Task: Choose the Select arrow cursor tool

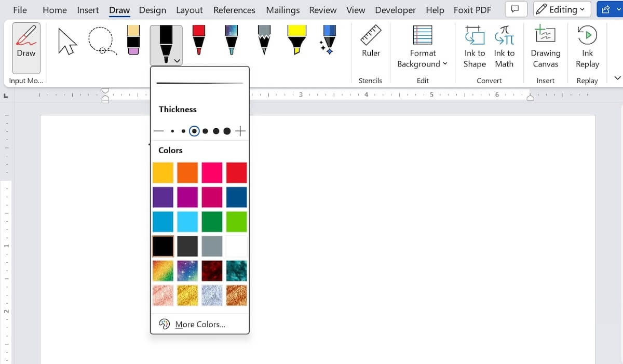Action: [67, 42]
